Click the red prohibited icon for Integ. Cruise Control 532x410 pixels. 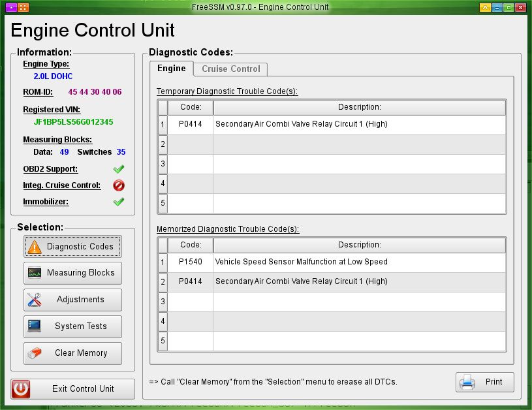tap(119, 185)
